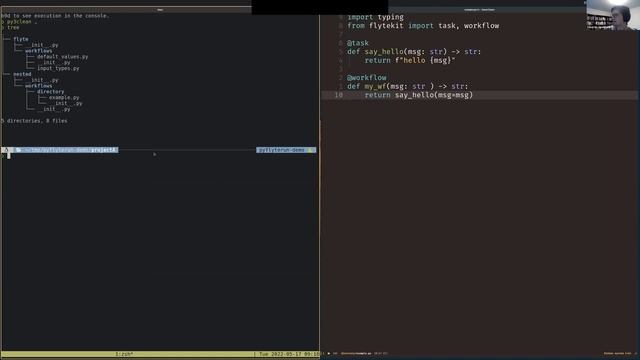
Task: Click the 'tree' command line in terminal
Action: click(13, 27)
